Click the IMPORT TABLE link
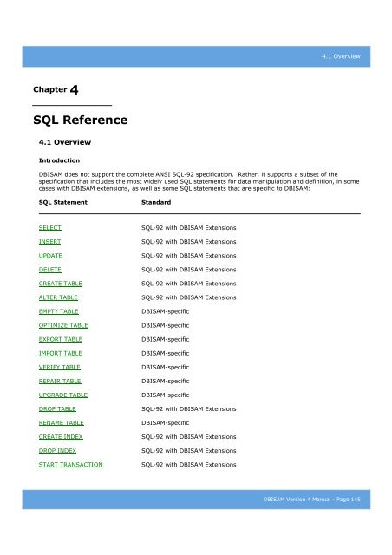The height and width of the screenshot is (555, 392). pyautogui.click(x=60, y=353)
